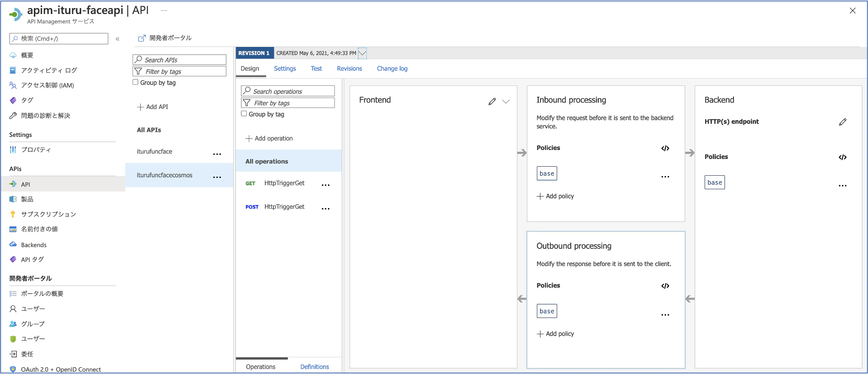868x374 pixels.
Task: Open more options for iturufuncfacecosmos API
Action: 217,177
